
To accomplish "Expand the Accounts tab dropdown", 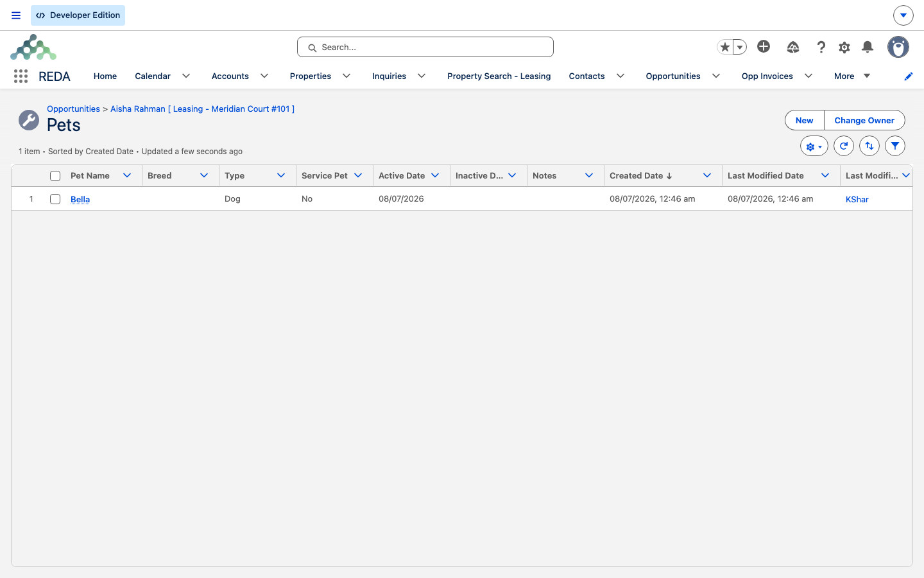I will [264, 76].
